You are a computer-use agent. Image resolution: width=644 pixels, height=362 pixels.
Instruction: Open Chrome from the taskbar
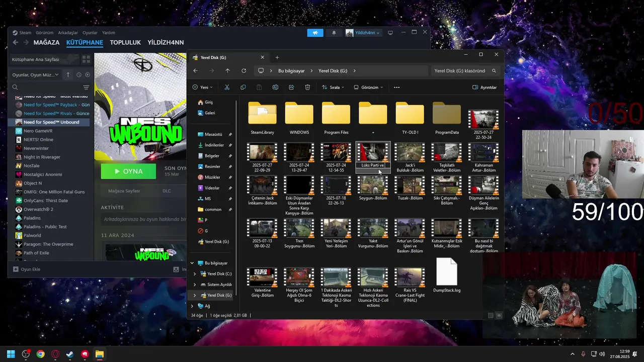40,354
